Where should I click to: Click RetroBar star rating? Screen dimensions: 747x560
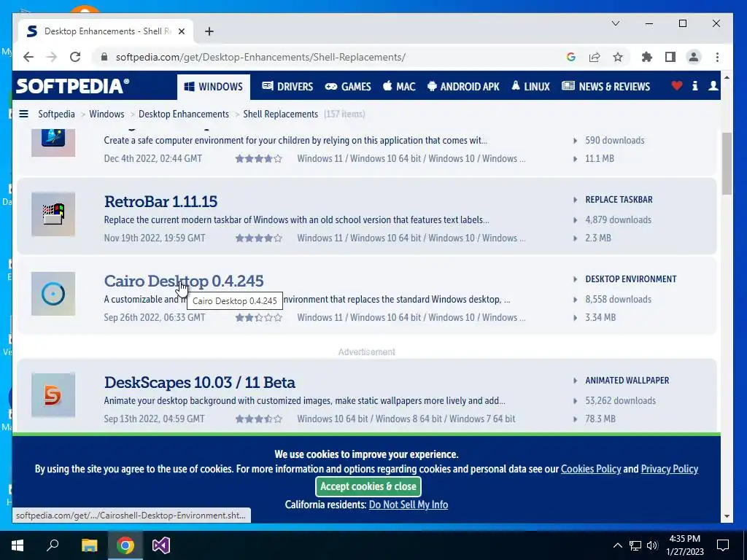(x=259, y=238)
